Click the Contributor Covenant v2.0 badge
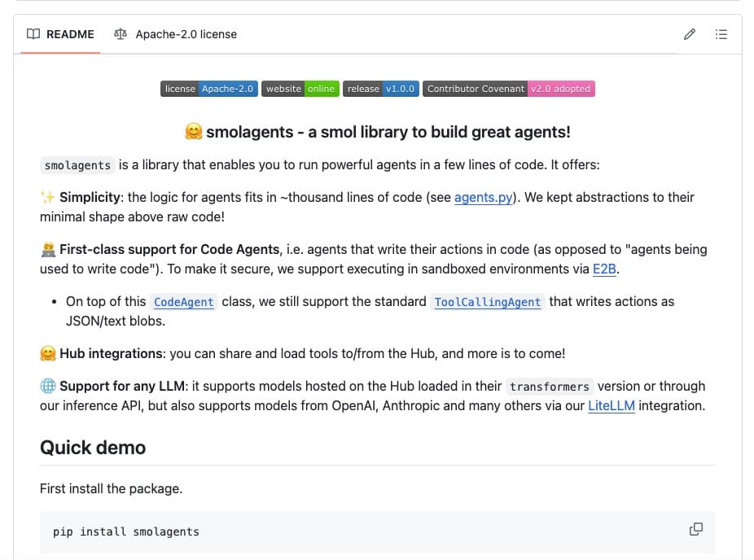 [x=509, y=89]
